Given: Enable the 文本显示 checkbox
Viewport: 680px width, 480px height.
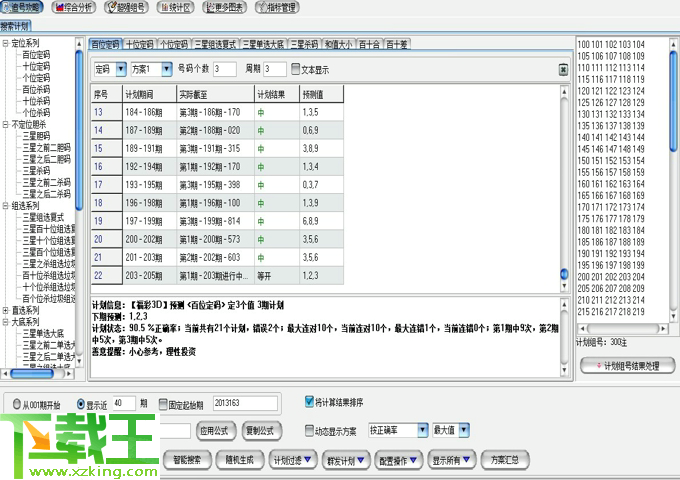Looking at the screenshot, I should [x=296, y=69].
